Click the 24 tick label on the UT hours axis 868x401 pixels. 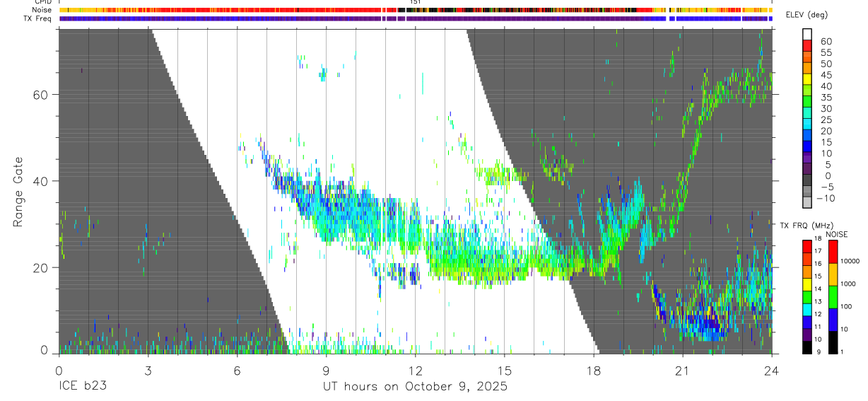tap(771, 370)
